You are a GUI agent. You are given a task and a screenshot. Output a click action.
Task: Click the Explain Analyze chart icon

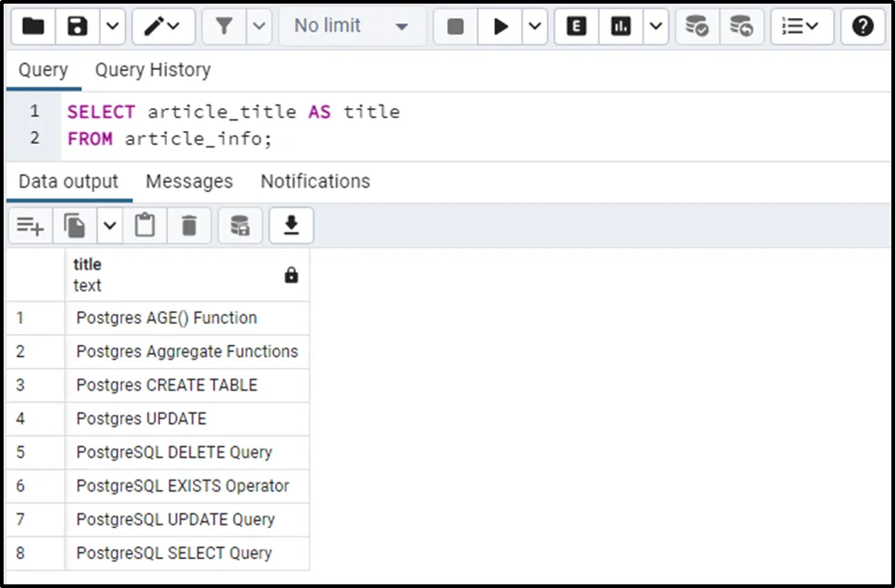(621, 26)
